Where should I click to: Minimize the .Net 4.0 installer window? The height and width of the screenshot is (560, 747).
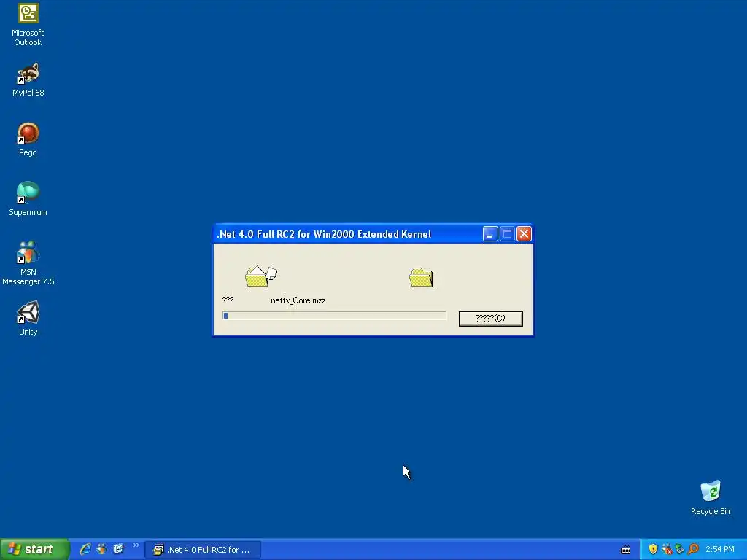(x=490, y=234)
